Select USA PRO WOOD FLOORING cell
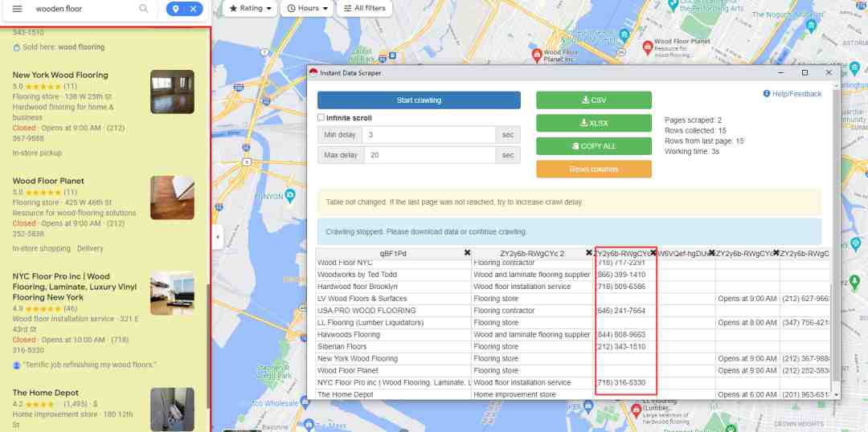Screen dimensions: 868x432 [394, 310]
